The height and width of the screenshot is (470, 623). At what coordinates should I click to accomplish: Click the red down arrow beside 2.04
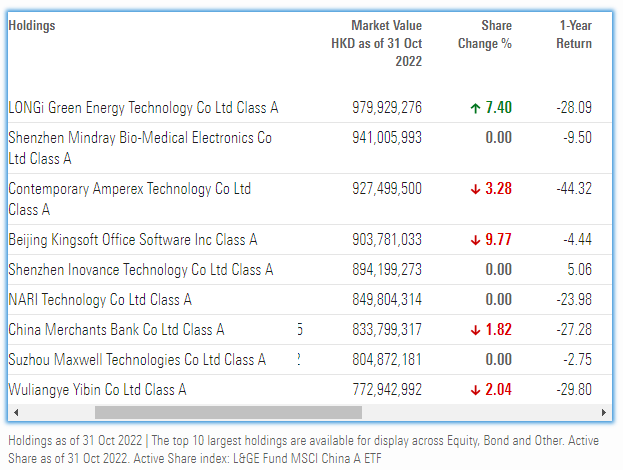click(475, 390)
